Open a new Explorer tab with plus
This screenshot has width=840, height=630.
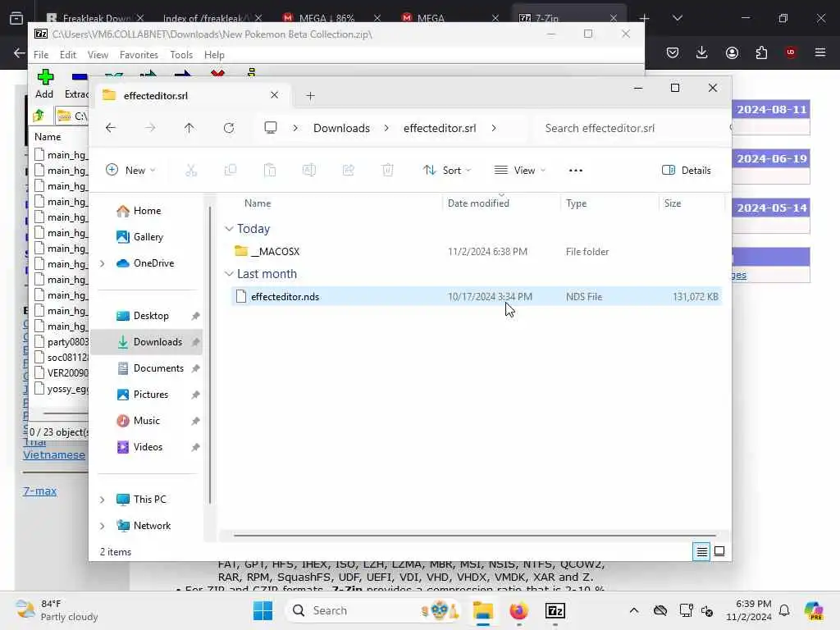pyautogui.click(x=310, y=96)
